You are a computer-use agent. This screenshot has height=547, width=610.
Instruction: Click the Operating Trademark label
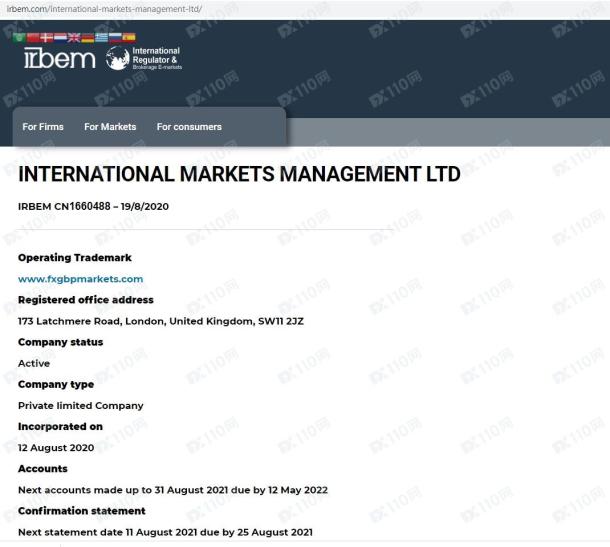(75, 258)
